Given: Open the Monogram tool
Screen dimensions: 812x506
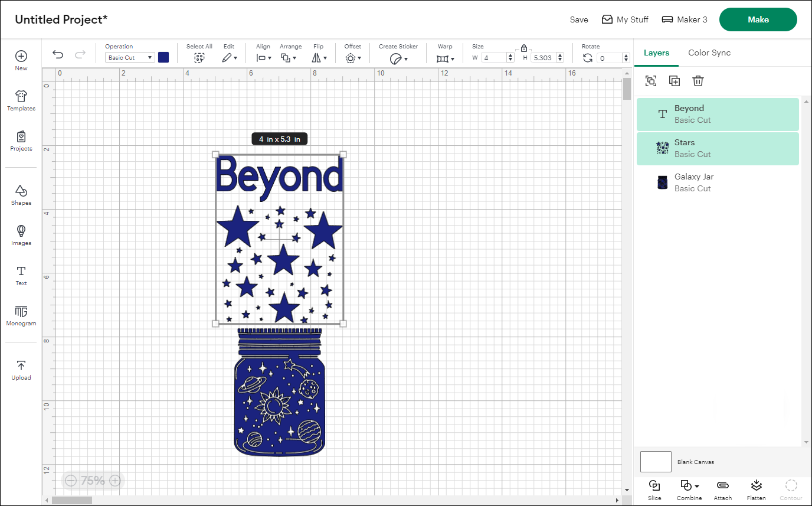Looking at the screenshot, I should 21,313.
